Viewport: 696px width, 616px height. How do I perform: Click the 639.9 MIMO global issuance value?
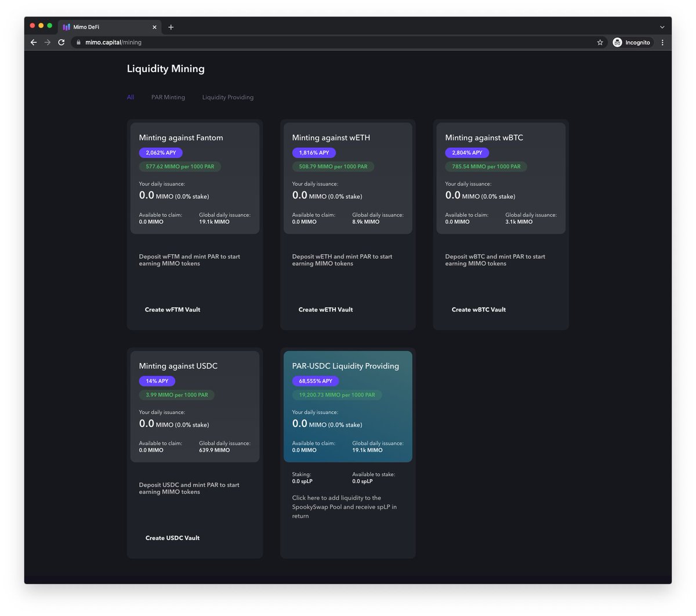[x=214, y=450]
